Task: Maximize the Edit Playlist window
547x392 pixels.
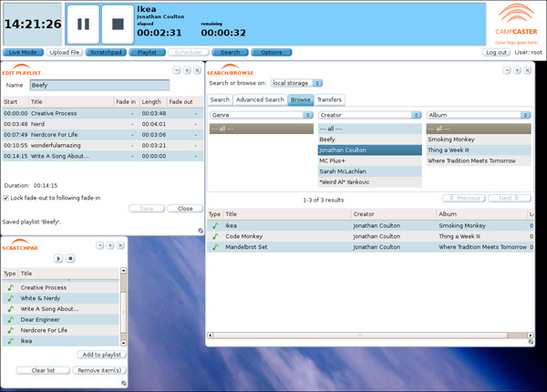Action: [x=187, y=70]
